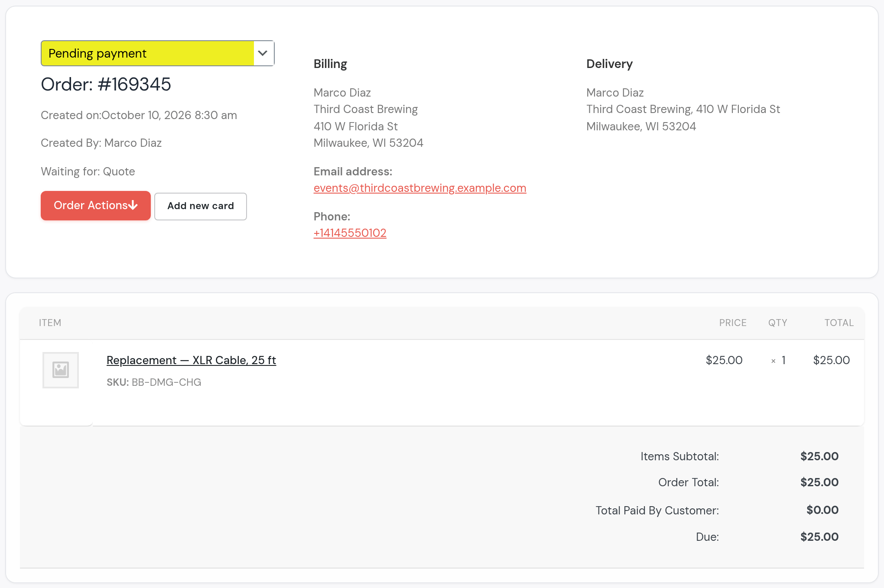Select the billing Third Coast Brewing line

(x=366, y=109)
